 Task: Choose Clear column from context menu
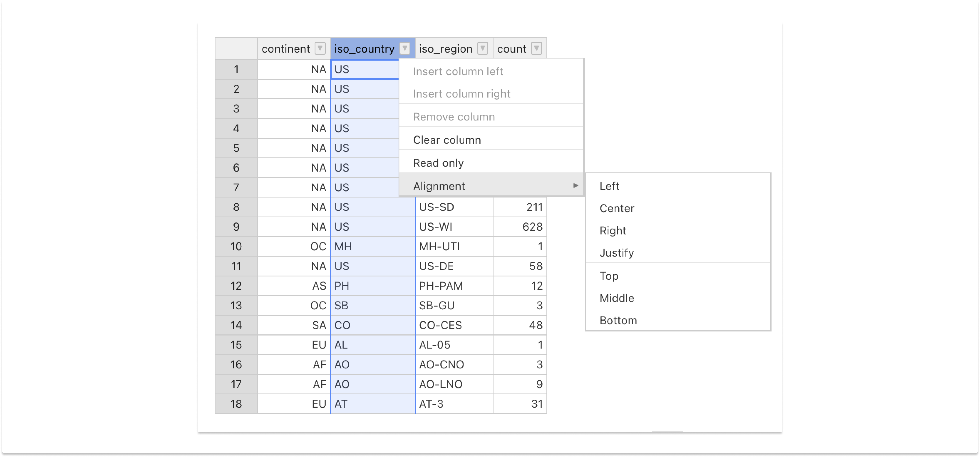447,140
